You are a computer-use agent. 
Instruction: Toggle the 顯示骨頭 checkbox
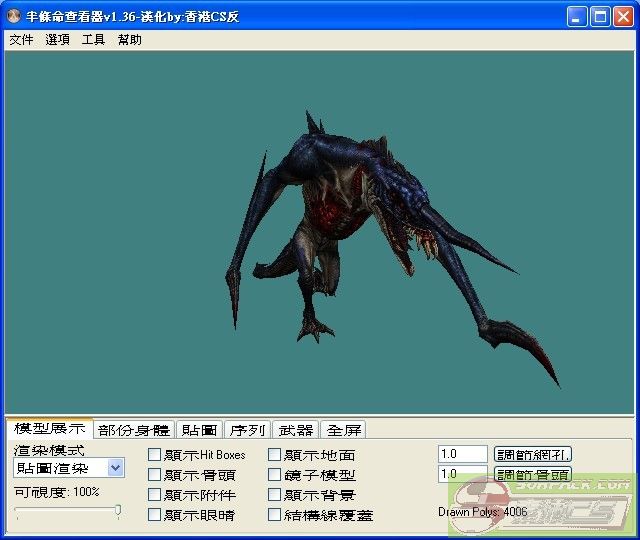click(155, 475)
